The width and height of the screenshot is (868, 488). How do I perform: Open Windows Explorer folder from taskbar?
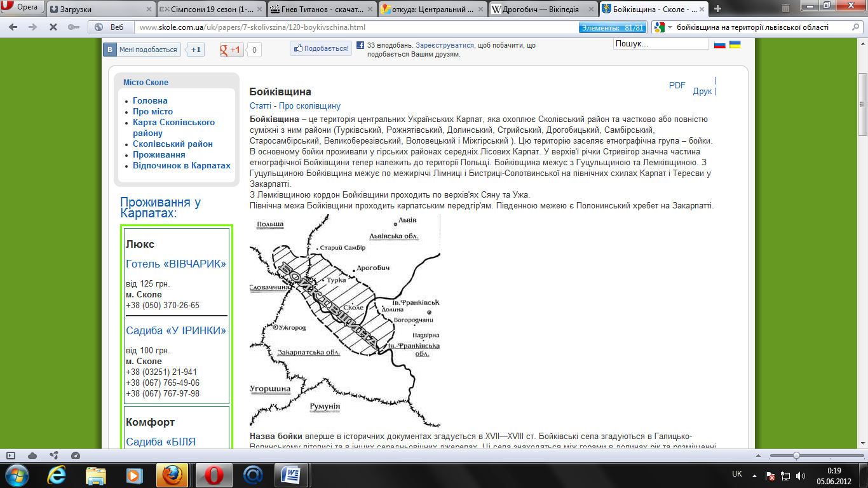coord(95,475)
